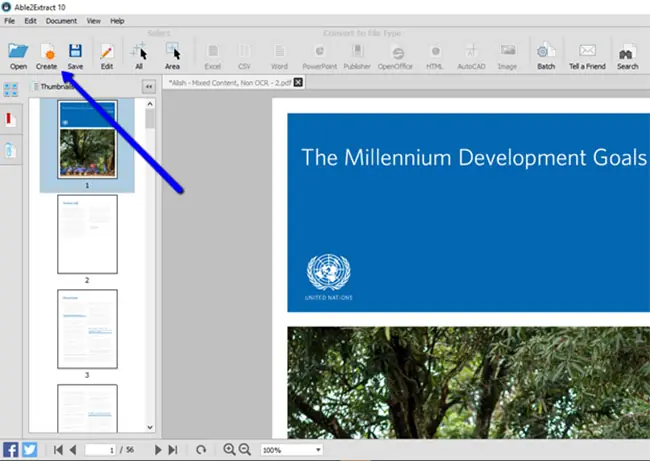
Task: Share on Twitter
Action: point(29,450)
